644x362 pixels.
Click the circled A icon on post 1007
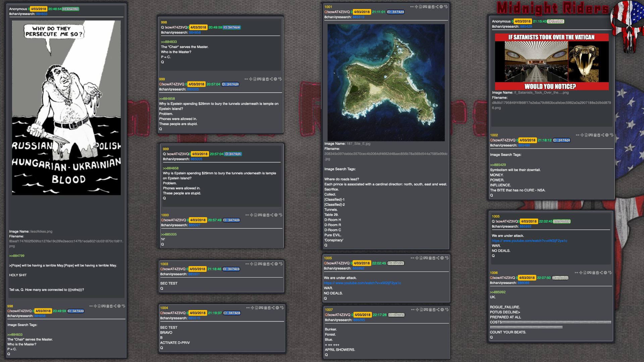pos(442,310)
